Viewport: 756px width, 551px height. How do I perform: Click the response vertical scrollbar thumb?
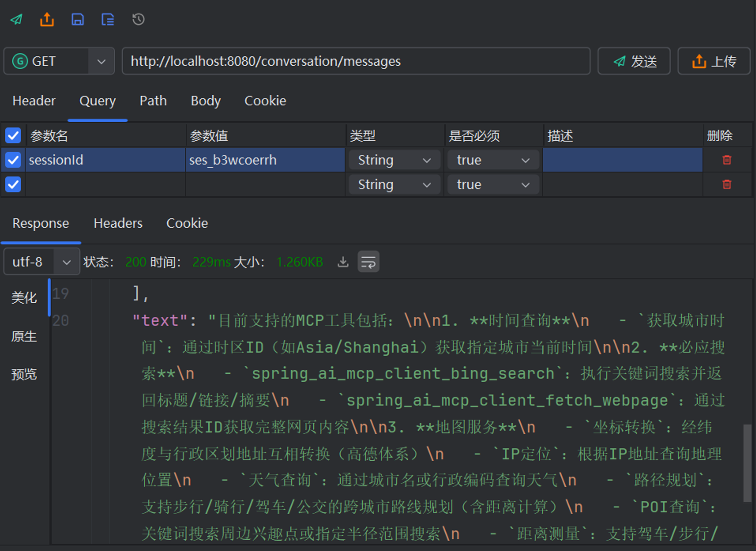pyautogui.click(x=747, y=463)
